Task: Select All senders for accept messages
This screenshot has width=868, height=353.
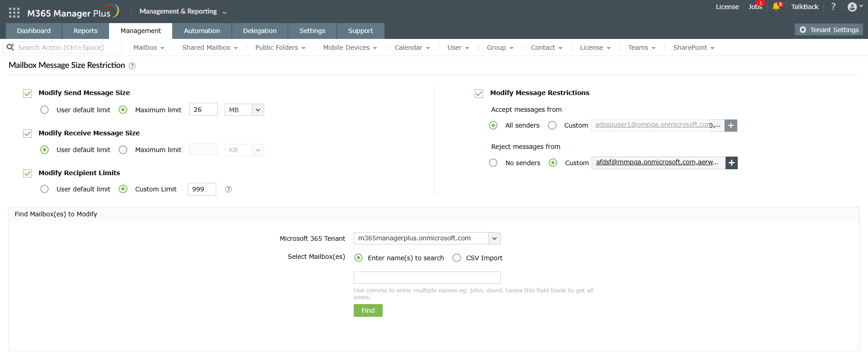Action: point(493,125)
